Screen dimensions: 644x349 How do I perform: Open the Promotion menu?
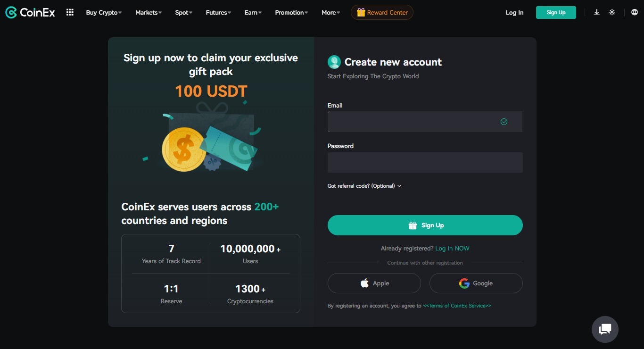[x=291, y=13]
